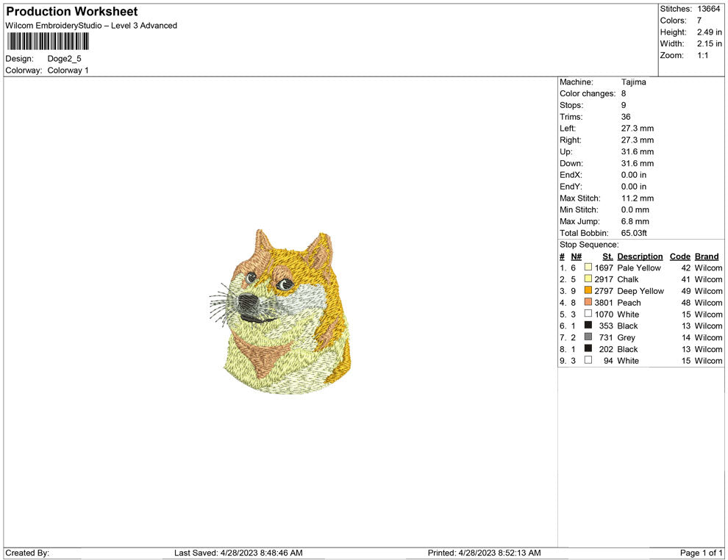
Task: Click the 'Pale Yellow' description text
Action: tap(639, 268)
